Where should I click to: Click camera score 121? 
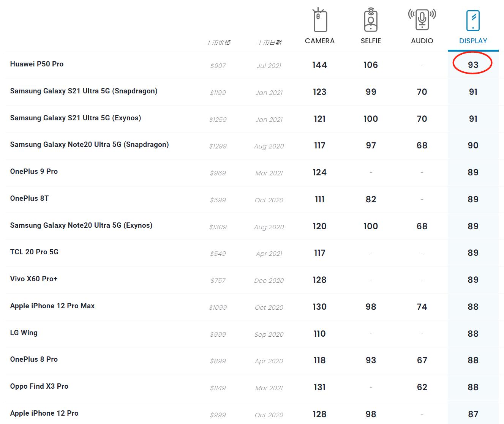tap(320, 119)
